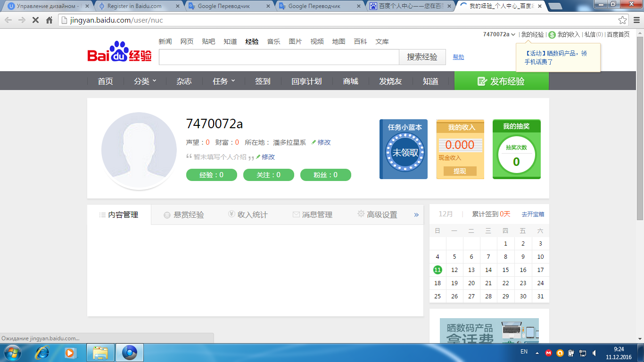Click the 音乐 top link
Image resolution: width=644 pixels, height=362 pixels.
pyautogui.click(x=273, y=41)
